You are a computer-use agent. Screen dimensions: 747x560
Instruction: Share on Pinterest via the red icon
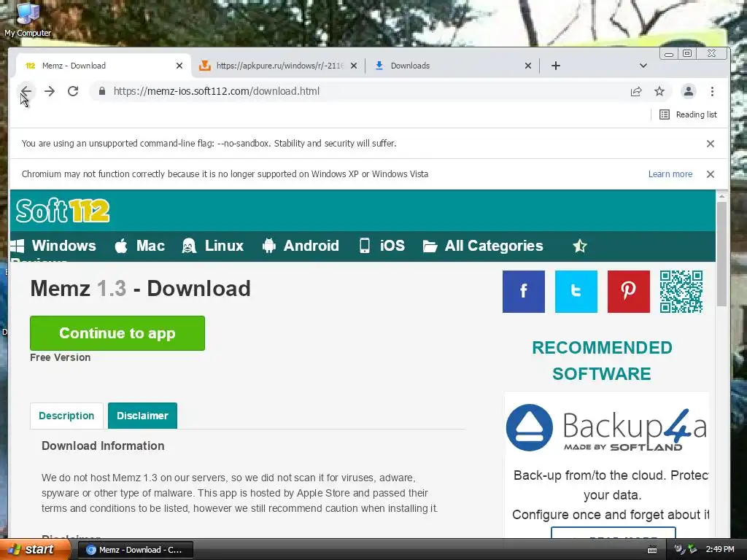(628, 292)
